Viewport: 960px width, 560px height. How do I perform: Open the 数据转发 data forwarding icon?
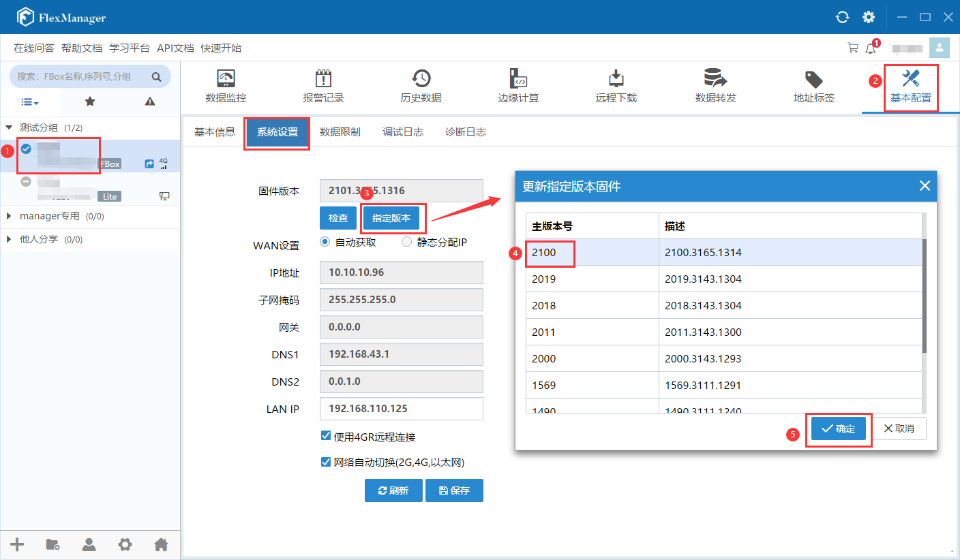(x=715, y=78)
